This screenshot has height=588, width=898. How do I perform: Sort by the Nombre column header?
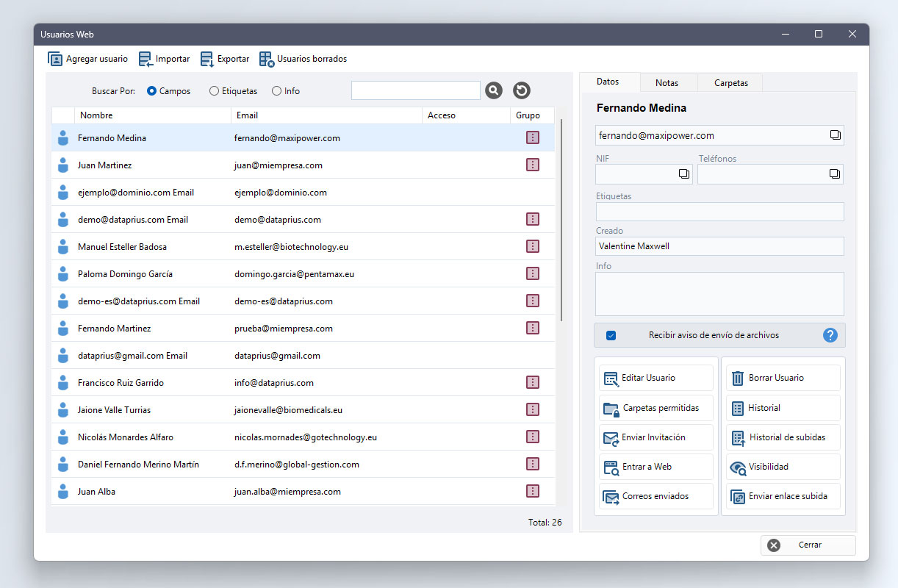(x=153, y=115)
